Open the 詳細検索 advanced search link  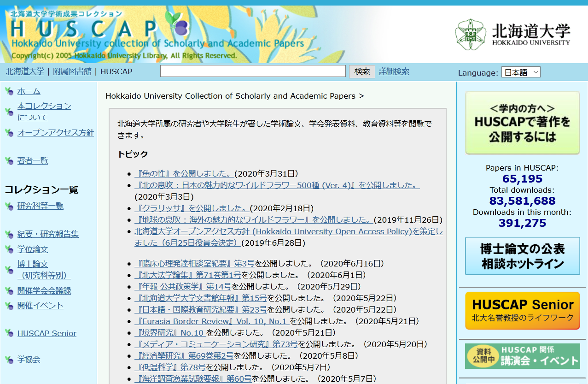394,71
